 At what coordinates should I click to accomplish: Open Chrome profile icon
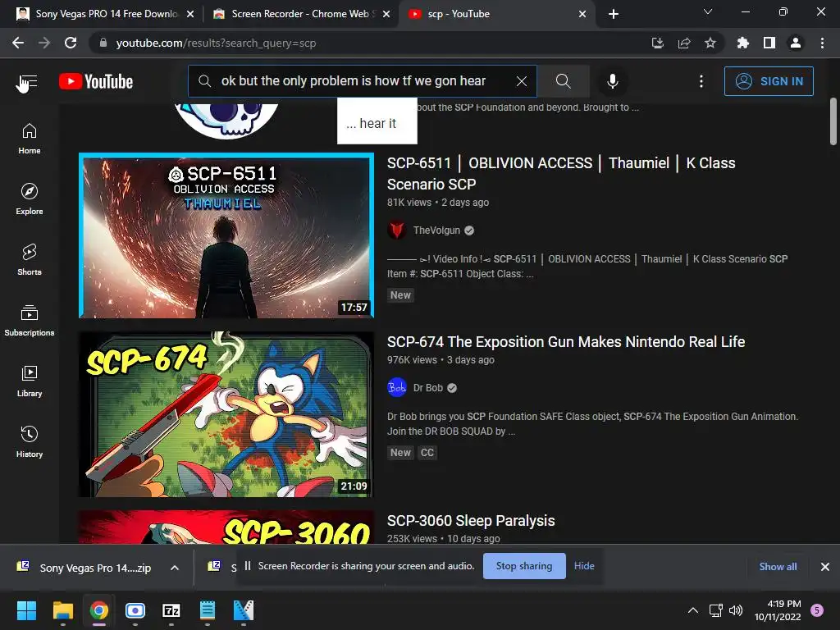[x=796, y=43]
